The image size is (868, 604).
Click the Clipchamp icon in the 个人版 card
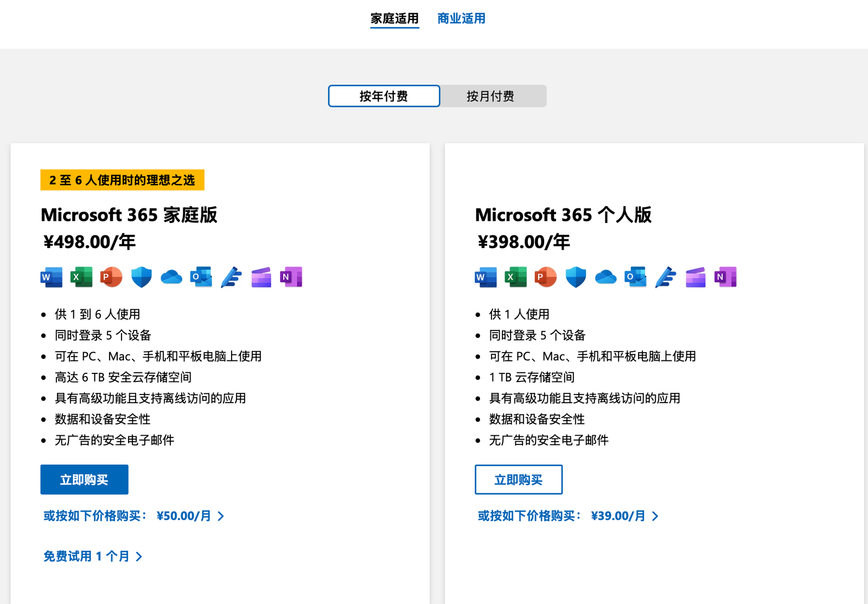[695, 277]
